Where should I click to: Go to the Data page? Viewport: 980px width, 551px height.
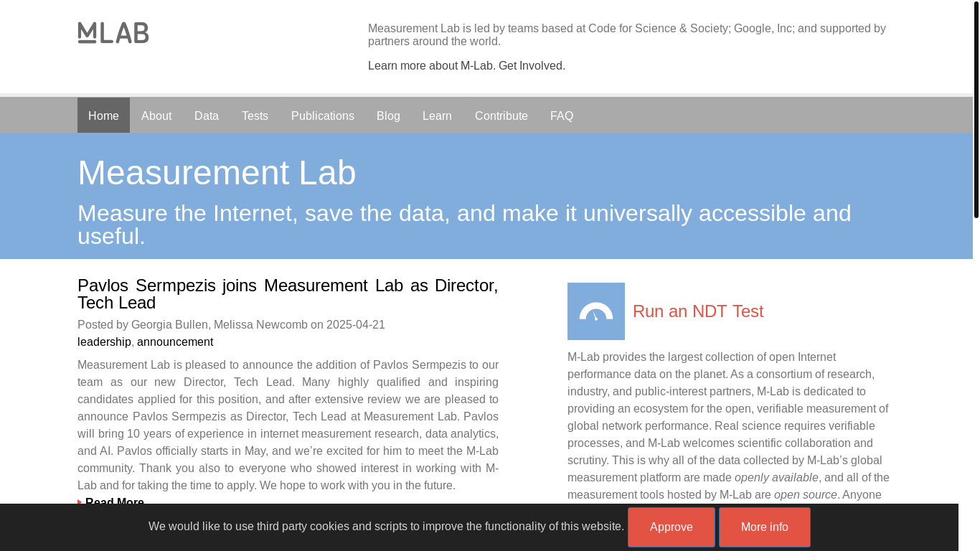(207, 116)
